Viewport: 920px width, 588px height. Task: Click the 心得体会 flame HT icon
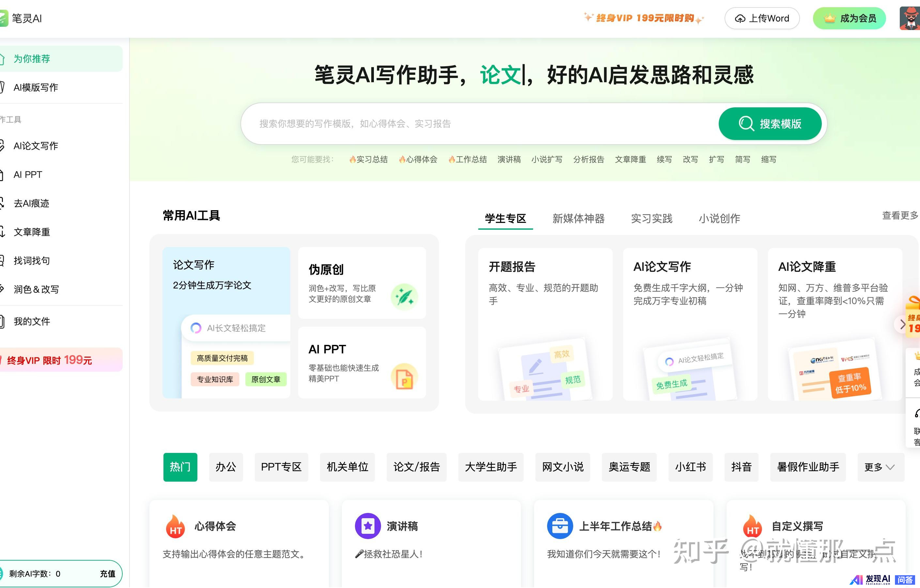point(176,527)
